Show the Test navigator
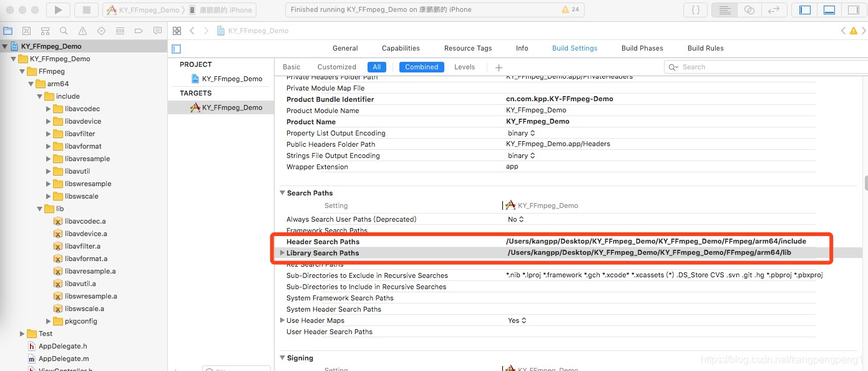This screenshot has height=371, width=868. tap(101, 31)
